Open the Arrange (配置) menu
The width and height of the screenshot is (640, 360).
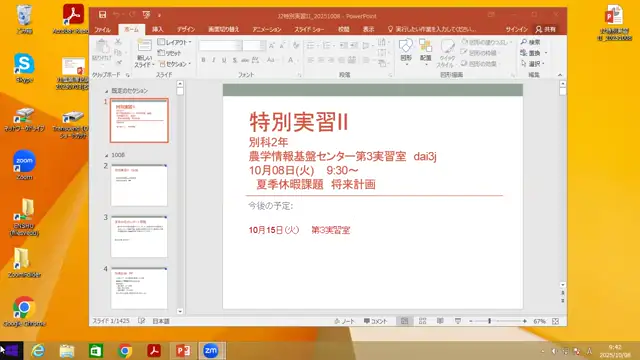[425, 51]
